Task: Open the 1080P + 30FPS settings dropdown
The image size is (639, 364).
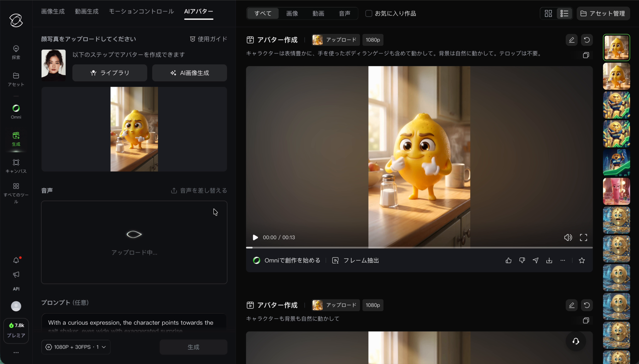Action: 76,347
